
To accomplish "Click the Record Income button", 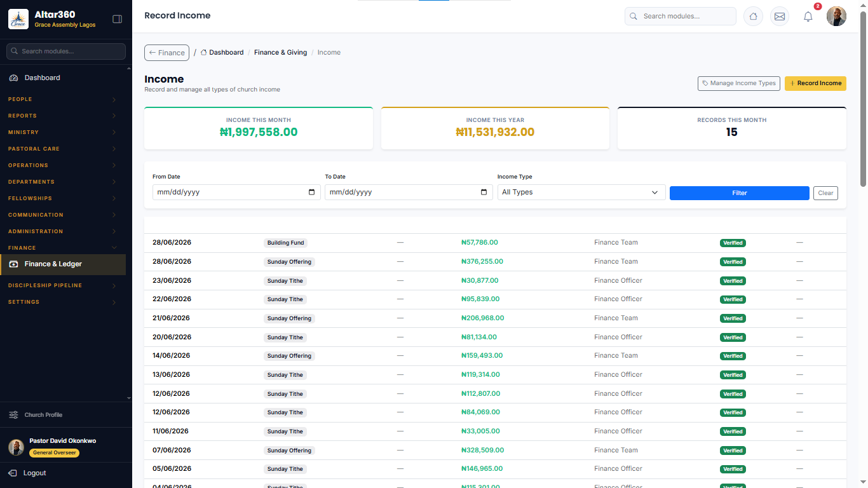I will (815, 83).
